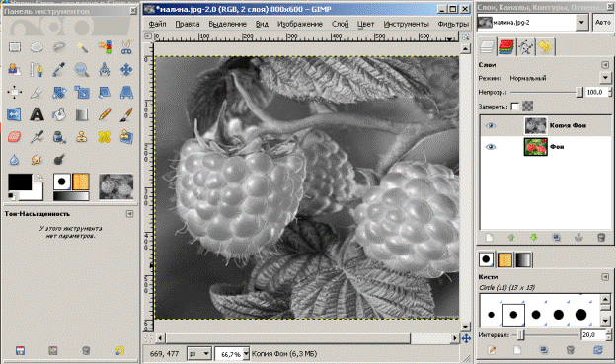Open the Layers panel configuration menu arrow
The image size is (616, 364).
point(605,65)
